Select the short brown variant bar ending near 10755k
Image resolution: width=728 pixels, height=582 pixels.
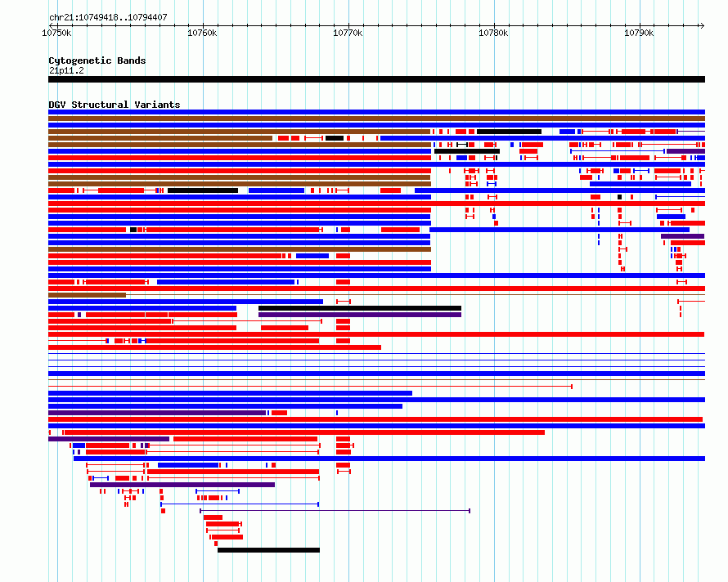point(87,295)
